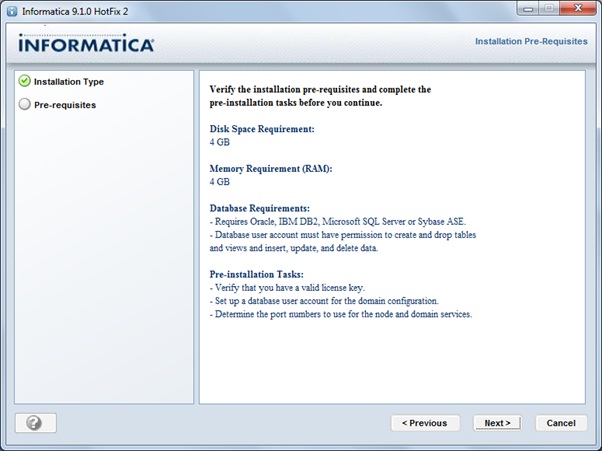This screenshot has height=451, width=602.
Task: Click the line about permission to create tables
Action: tap(342, 241)
